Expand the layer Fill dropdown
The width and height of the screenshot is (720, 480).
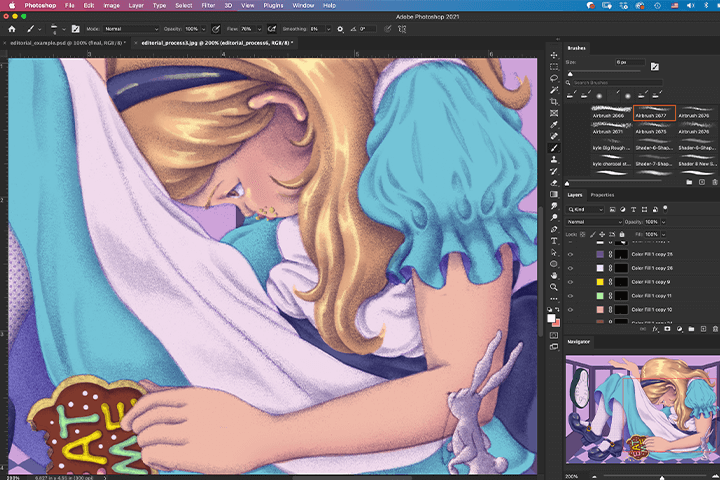coord(664,234)
